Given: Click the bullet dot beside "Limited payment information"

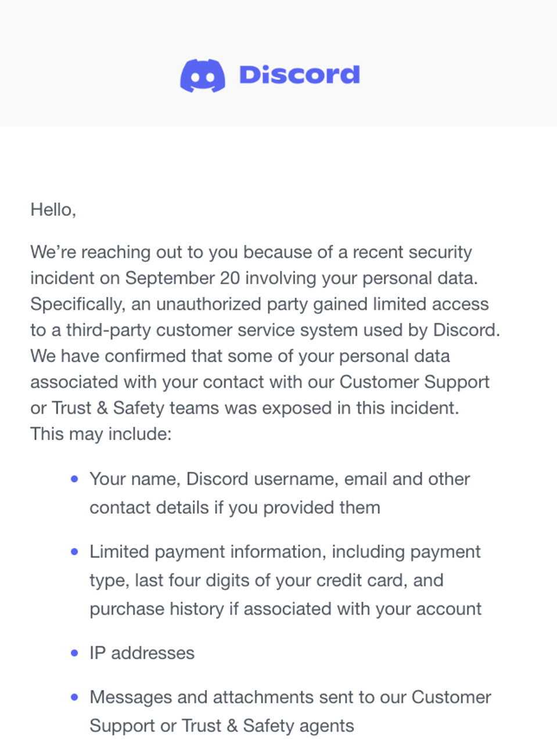Looking at the screenshot, I should (74, 551).
